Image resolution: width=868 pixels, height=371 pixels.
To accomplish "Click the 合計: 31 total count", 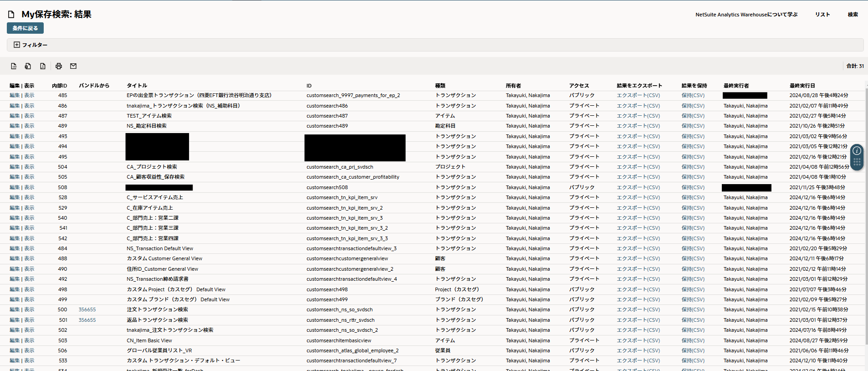I will click(x=855, y=66).
